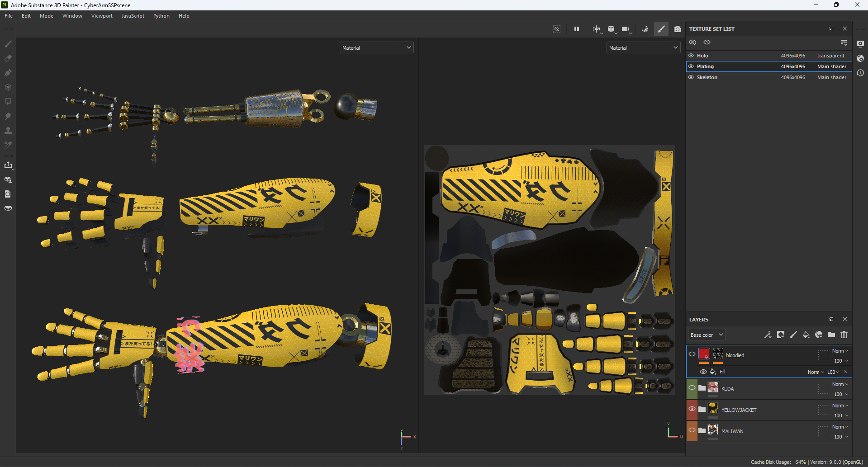
Task: Hide the MALIWAN folder layer
Action: [x=692, y=430]
